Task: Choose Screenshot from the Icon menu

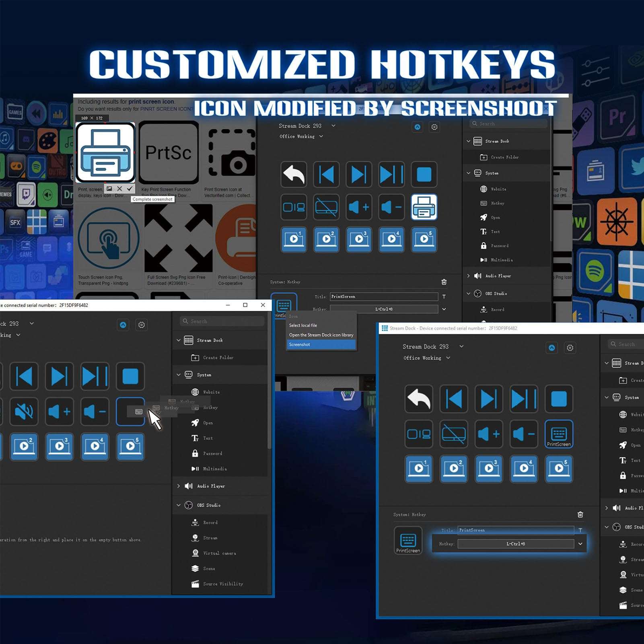Action: coord(299,344)
